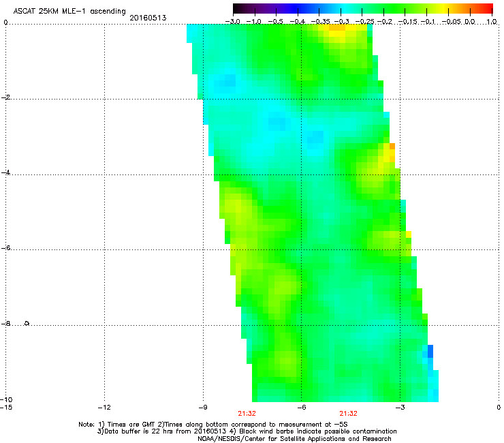Click the -15 longitude axis label
This screenshot has height=443, width=504.
click(x=6, y=408)
